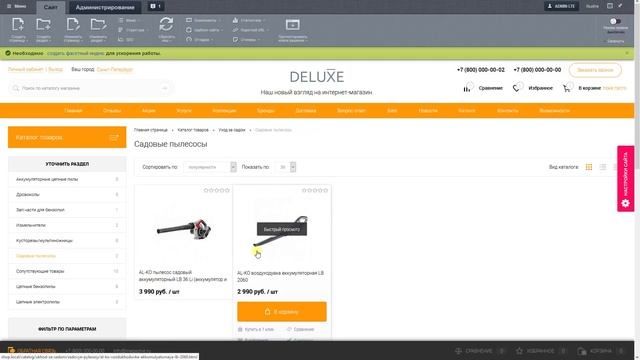
Task: Click the 3 990 руб. blower thumbnail
Action: pyautogui.click(x=184, y=230)
